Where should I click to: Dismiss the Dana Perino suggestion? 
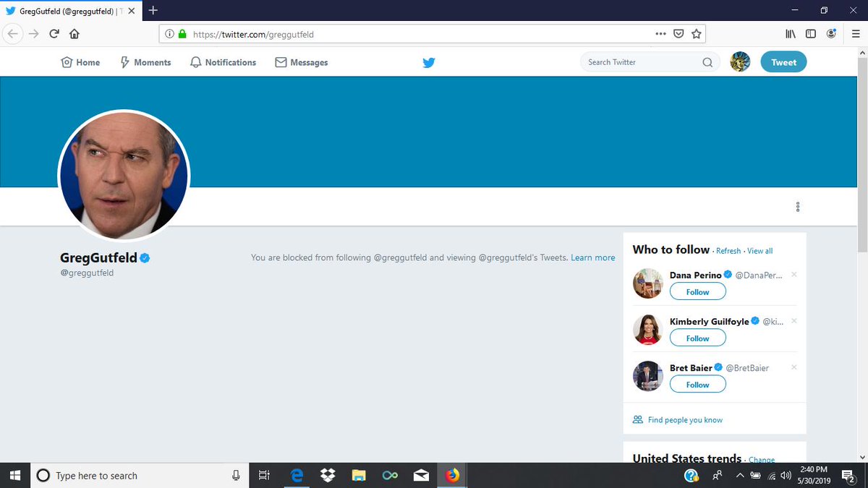(793, 275)
